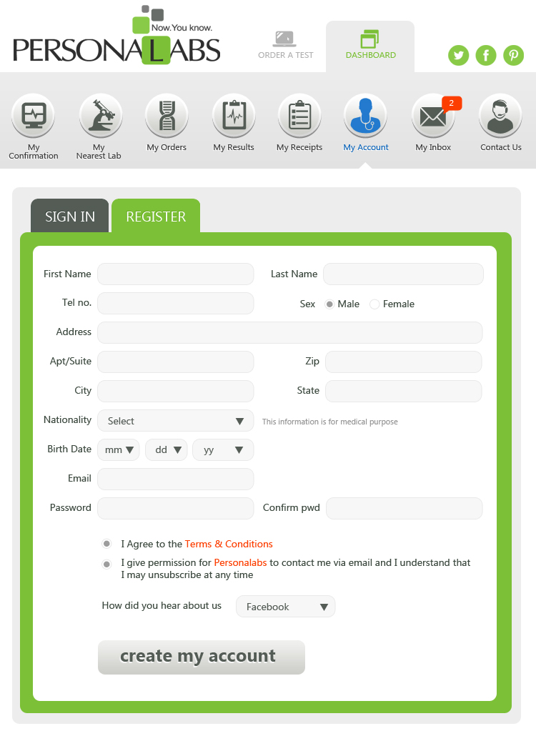536x756 pixels.
Task: Click My Account label text
Action: [x=366, y=147]
